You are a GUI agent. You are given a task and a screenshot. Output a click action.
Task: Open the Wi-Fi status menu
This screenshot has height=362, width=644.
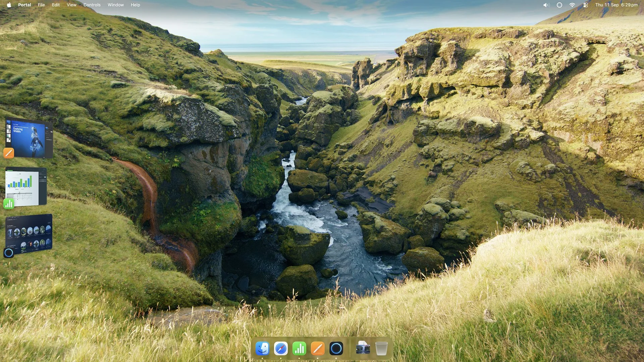pyautogui.click(x=572, y=5)
